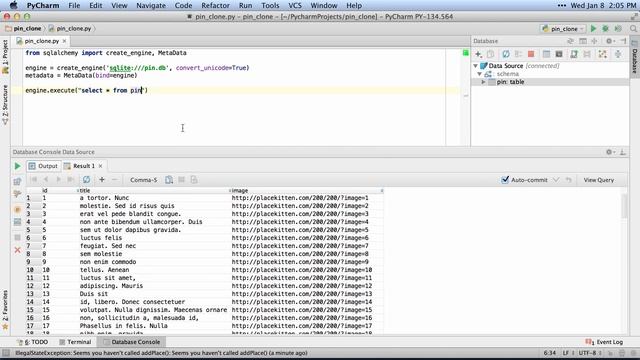The image size is (640, 360).
Task: Open the TODO tool window
Action: click(x=33, y=342)
